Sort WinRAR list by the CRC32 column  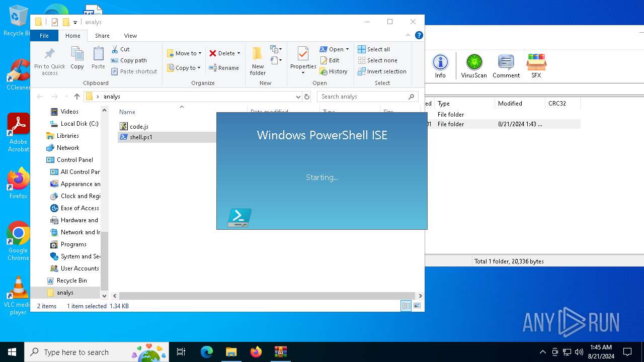tap(562, 104)
